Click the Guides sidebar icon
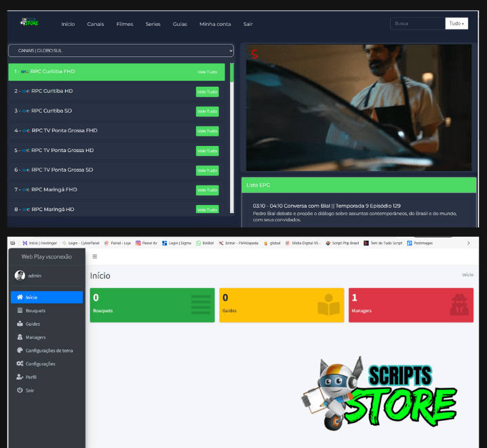487x448 pixels. pos(20,324)
